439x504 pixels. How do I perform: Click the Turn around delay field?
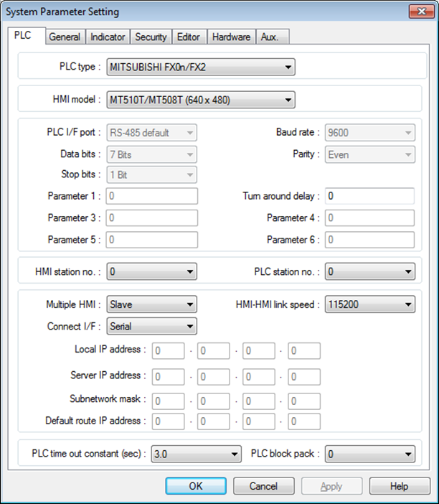click(369, 196)
